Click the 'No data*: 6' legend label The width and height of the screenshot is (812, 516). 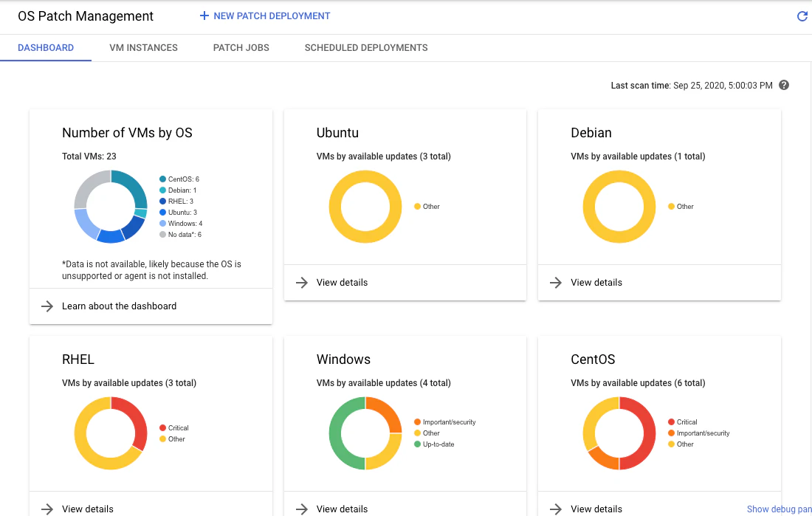(x=185, y=235)
